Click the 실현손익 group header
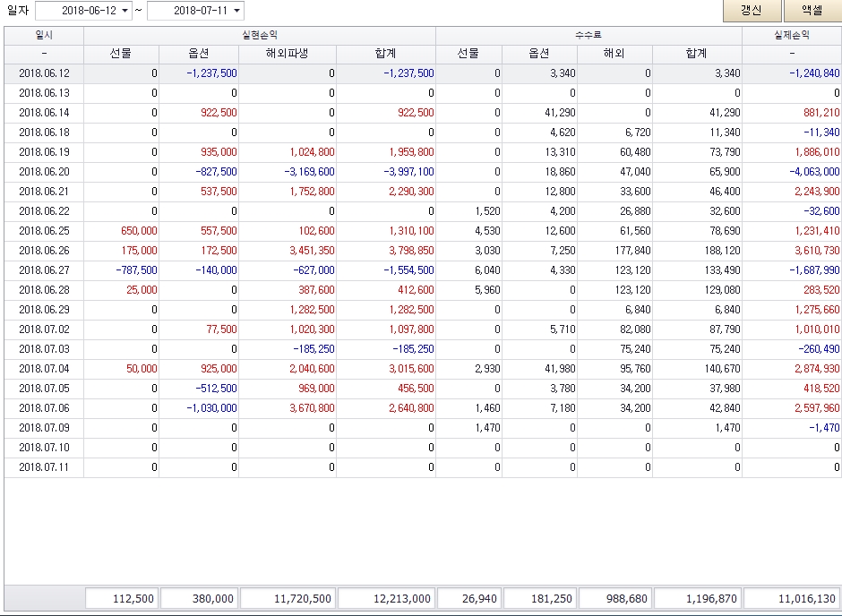Screen dimensions: 842x616 pos(260,36)
